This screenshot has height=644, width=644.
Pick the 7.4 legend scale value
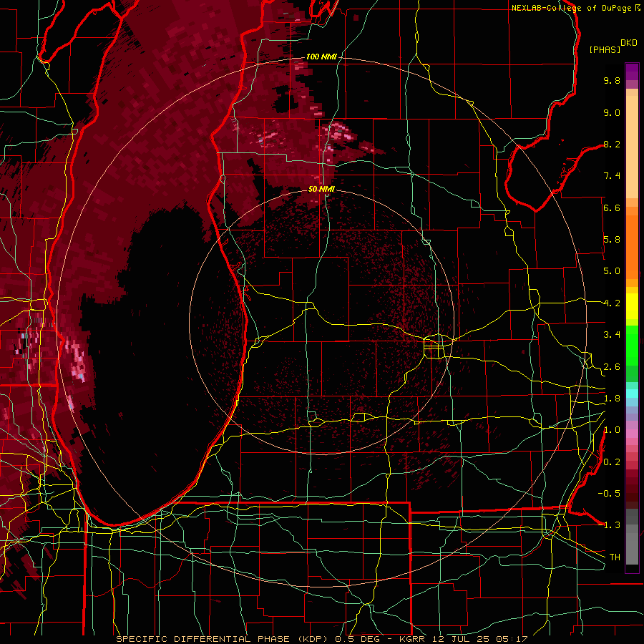coord(612,176)
